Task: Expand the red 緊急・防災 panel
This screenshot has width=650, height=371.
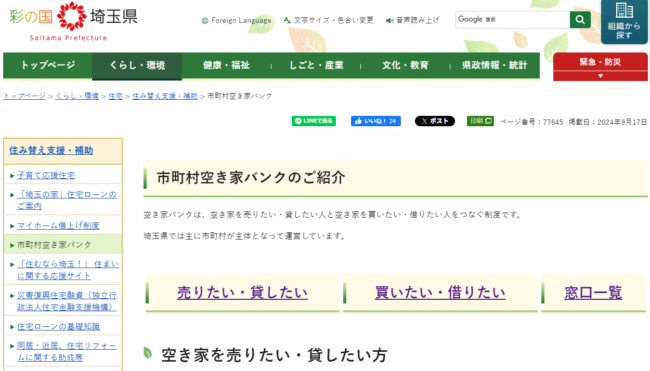Action: [600, 67]
